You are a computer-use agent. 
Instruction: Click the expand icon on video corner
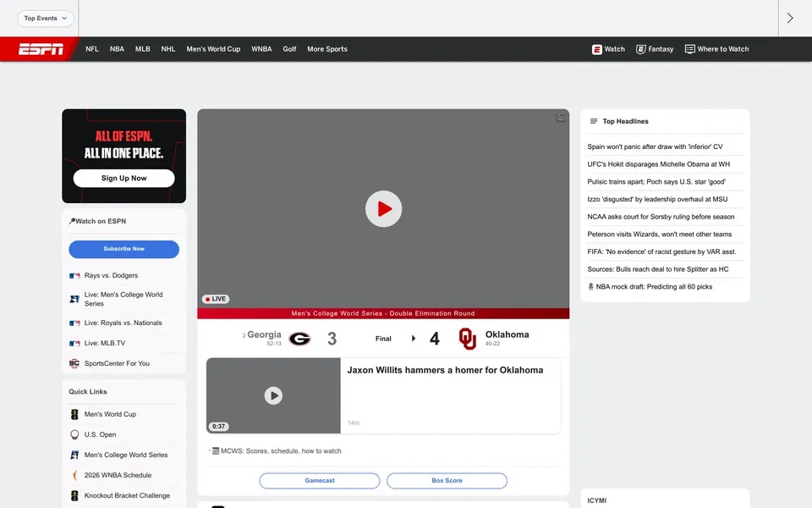[560, 118]
